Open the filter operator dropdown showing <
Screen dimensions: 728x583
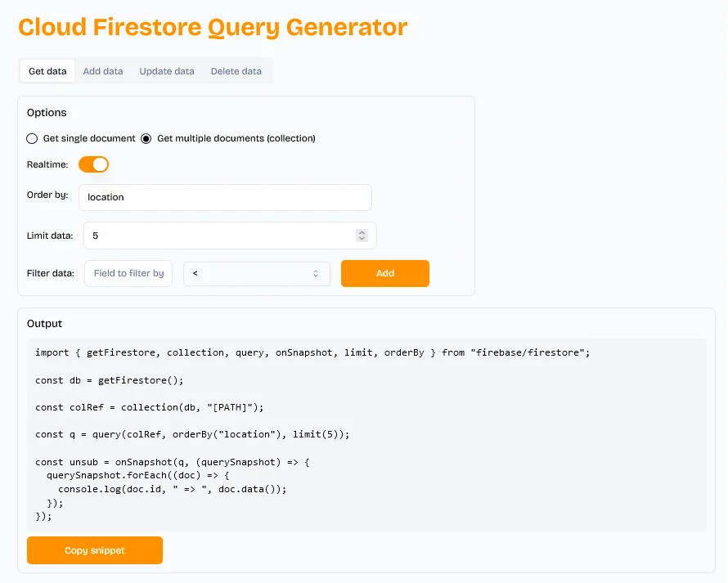(257, 273)
